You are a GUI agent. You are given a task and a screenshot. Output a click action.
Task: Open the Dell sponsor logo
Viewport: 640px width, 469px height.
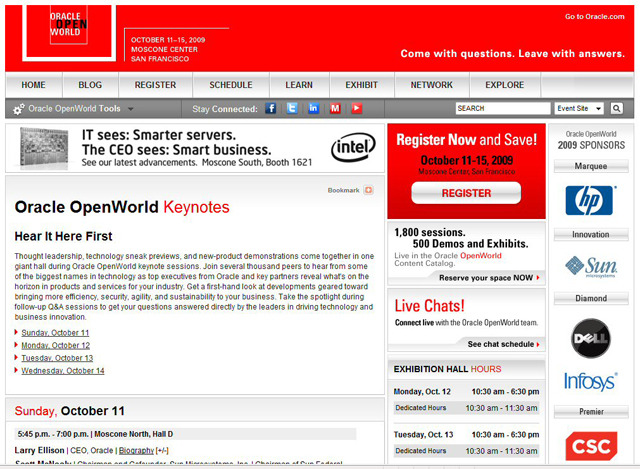[x=591, y=338]
